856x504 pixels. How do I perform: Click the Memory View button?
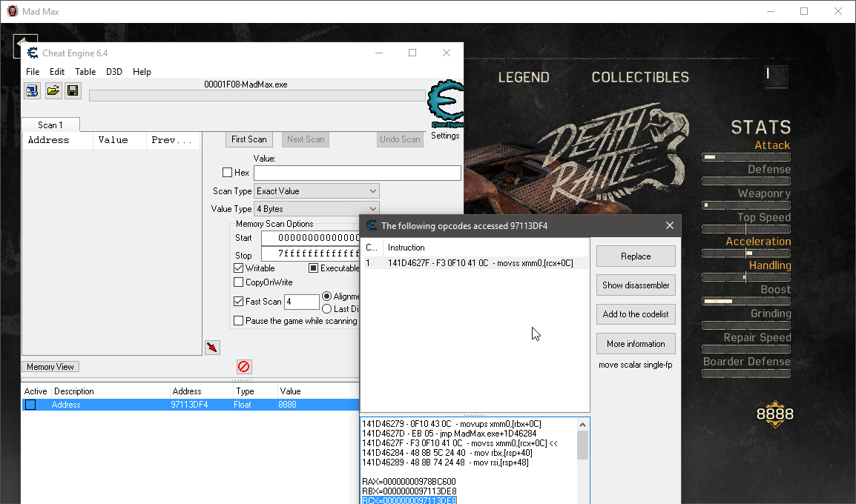pyautogui.click(x=50, y=367)
